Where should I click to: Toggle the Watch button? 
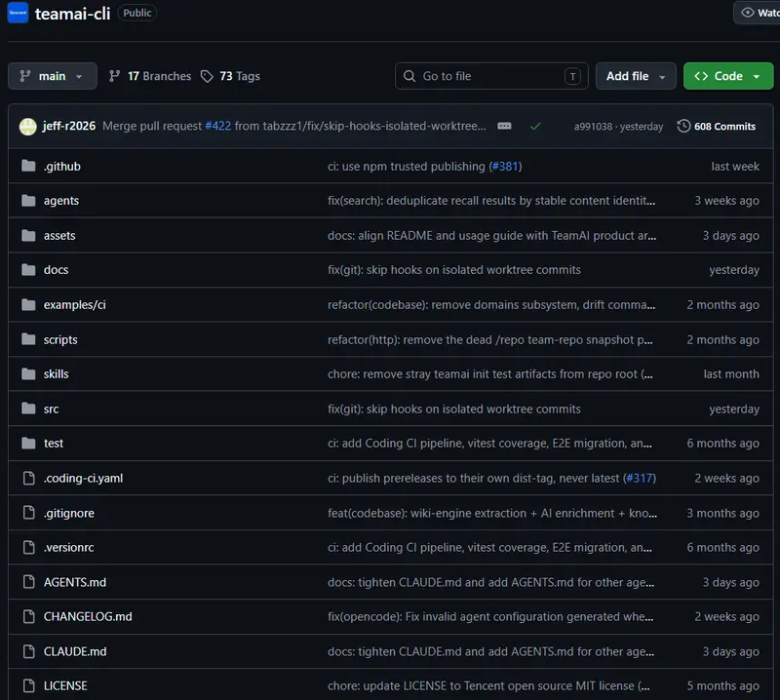pyautogui.click(x=758, y=13)
